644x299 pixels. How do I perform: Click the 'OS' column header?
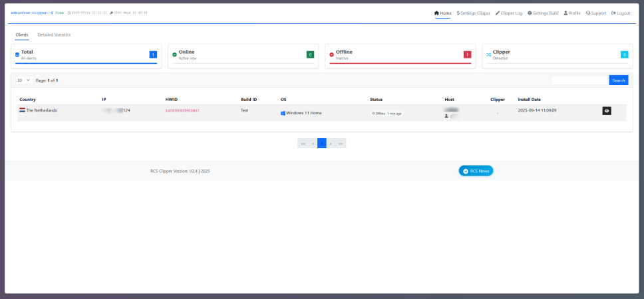[283, 100]
